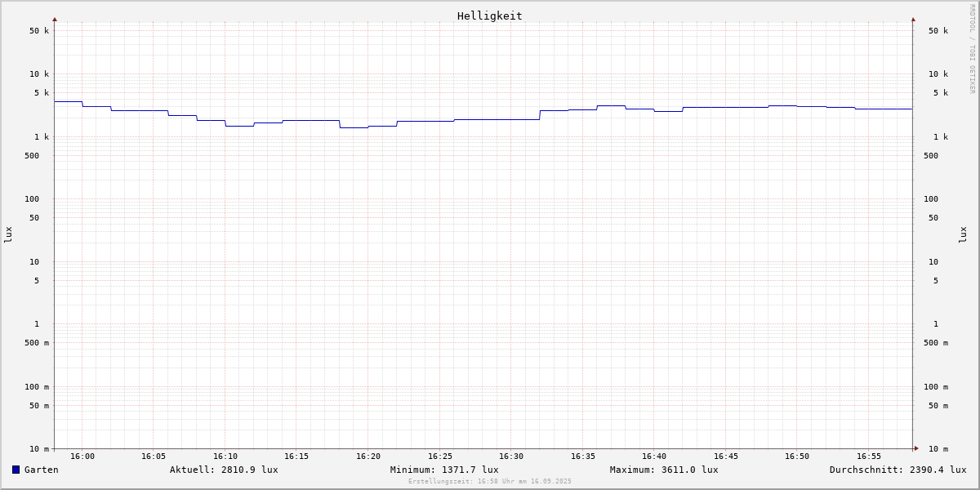This screenshot has height=490, width=980.
Task: Click the Erstellungszeit timestamp footer text
Action: click(x=490, y=482)
